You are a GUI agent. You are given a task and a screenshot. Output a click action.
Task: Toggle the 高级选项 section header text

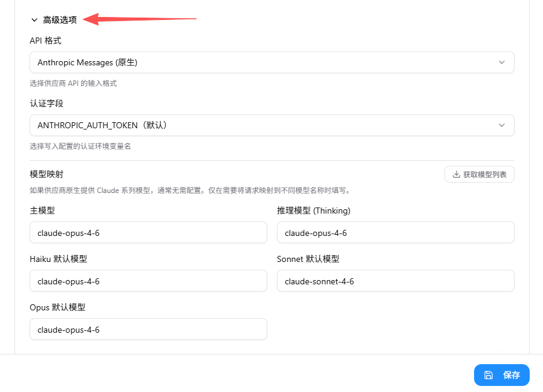point(60,20)
